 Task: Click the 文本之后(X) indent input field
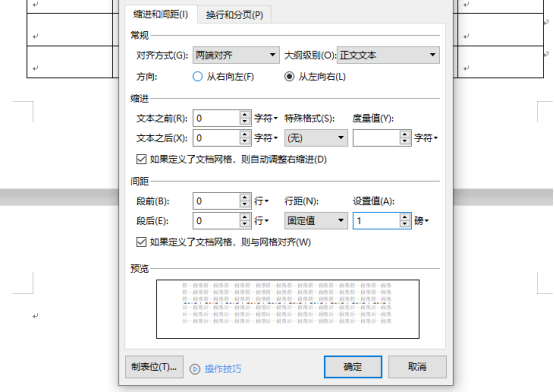point(217,138)
